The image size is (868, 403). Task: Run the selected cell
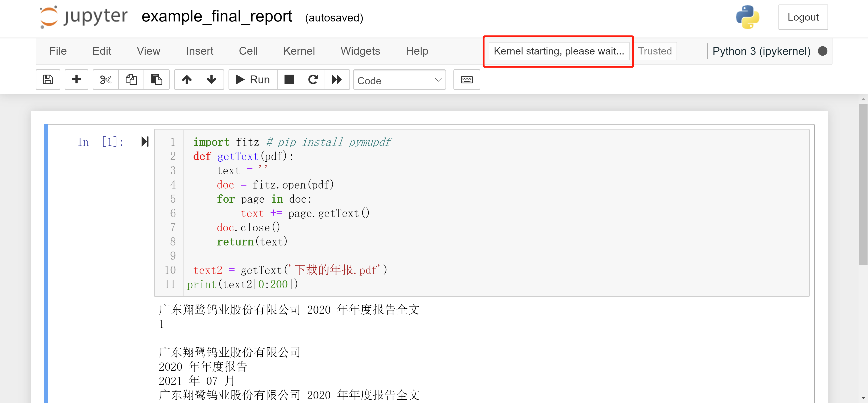253,80
